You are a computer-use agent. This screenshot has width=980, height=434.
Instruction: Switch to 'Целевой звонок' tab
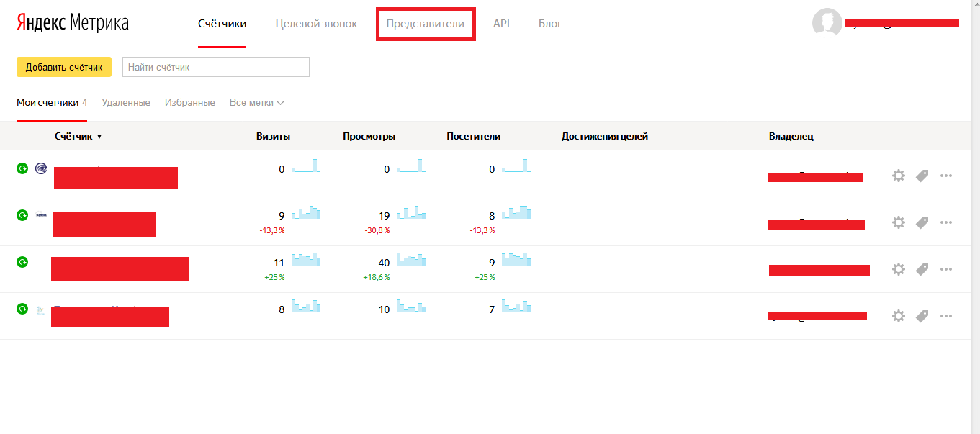316,24
